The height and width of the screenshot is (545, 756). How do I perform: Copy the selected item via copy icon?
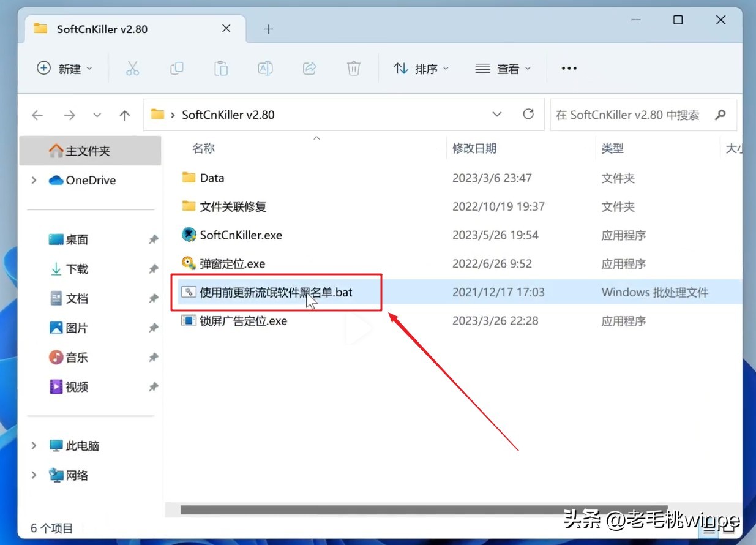[x=177, y=68]
